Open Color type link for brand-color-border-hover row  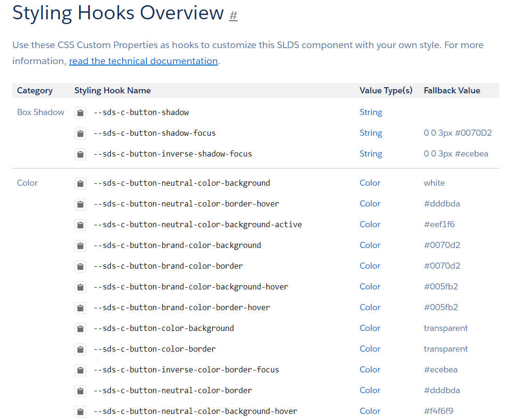point(370,307)
